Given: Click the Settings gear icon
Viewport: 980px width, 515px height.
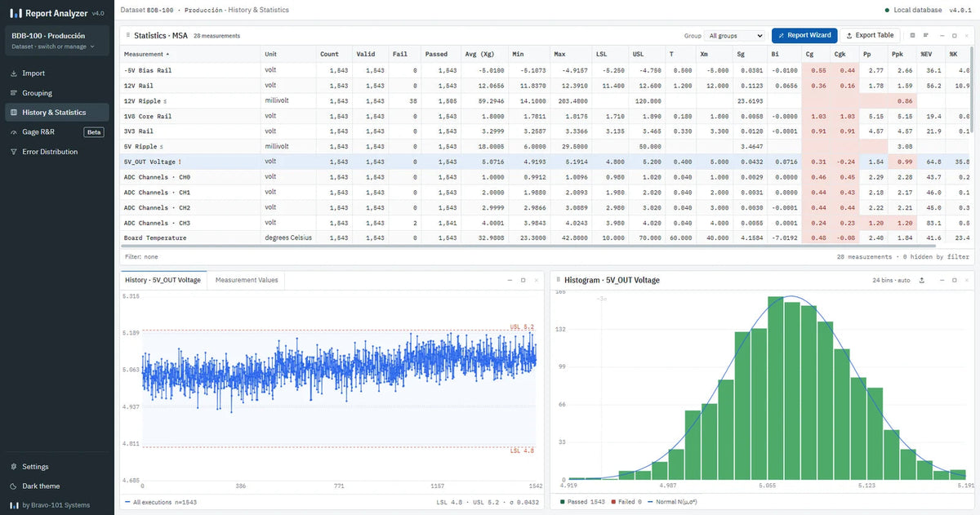Looking at the screenshot, I should pos(13,467).
